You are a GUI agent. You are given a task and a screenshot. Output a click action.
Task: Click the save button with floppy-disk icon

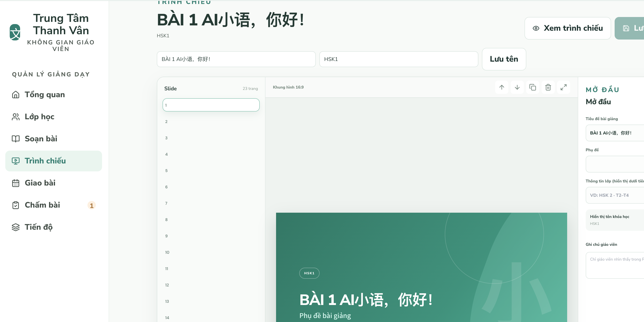[629, 28]
